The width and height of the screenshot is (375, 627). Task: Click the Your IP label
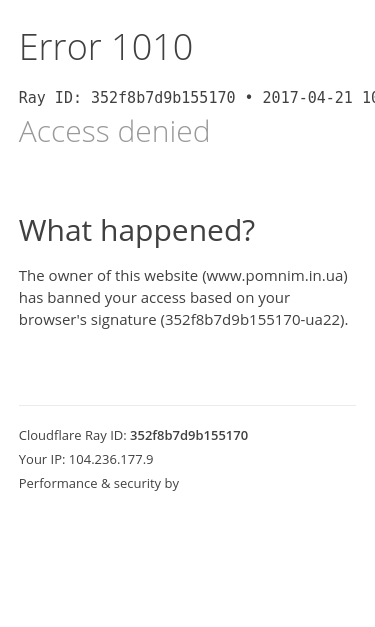pyautogui.click(x=42, y=459)
